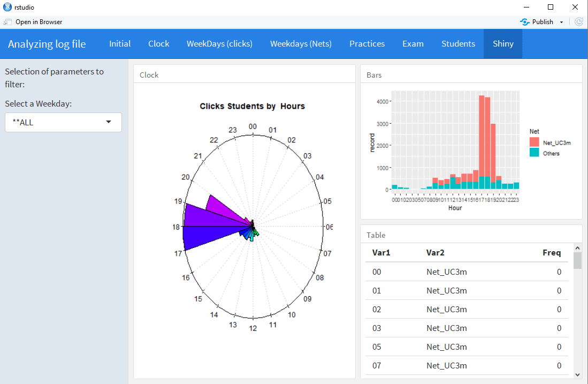Select the table row for hour 03

click(x=465, y=328)
